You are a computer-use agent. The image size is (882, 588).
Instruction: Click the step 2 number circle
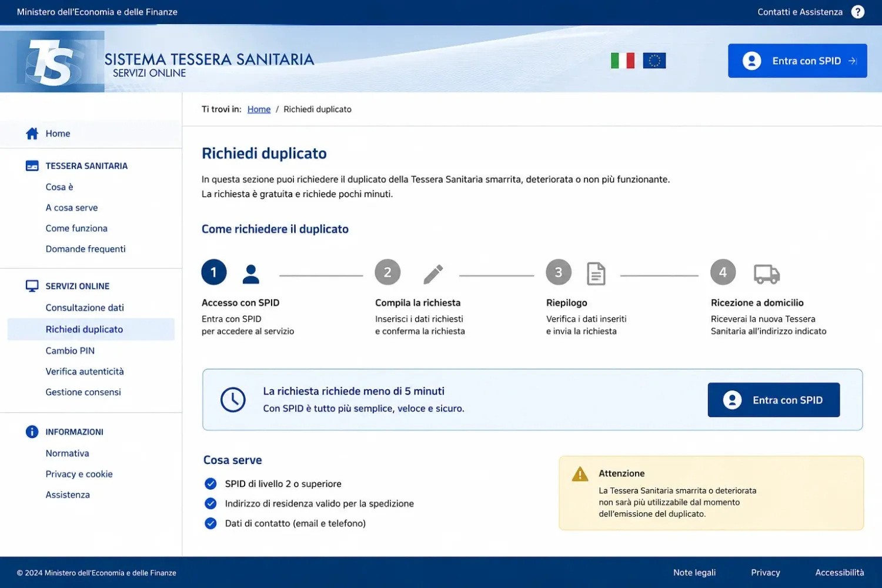(x=387, y=272)
